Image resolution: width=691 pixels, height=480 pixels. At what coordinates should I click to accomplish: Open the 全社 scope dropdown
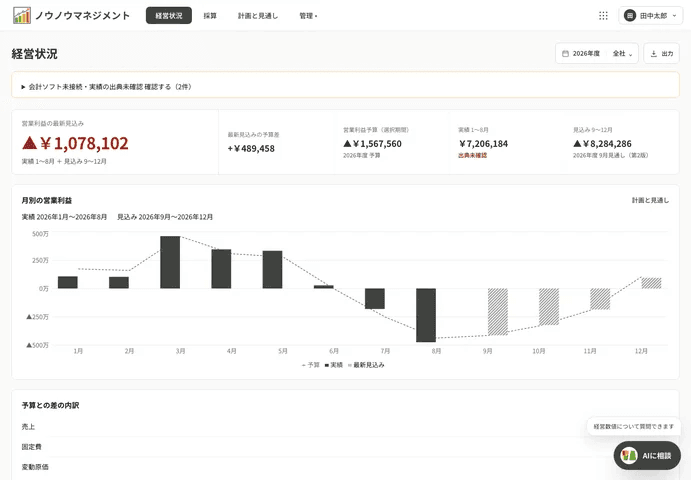pyautogui.click(x=622, y=54)
